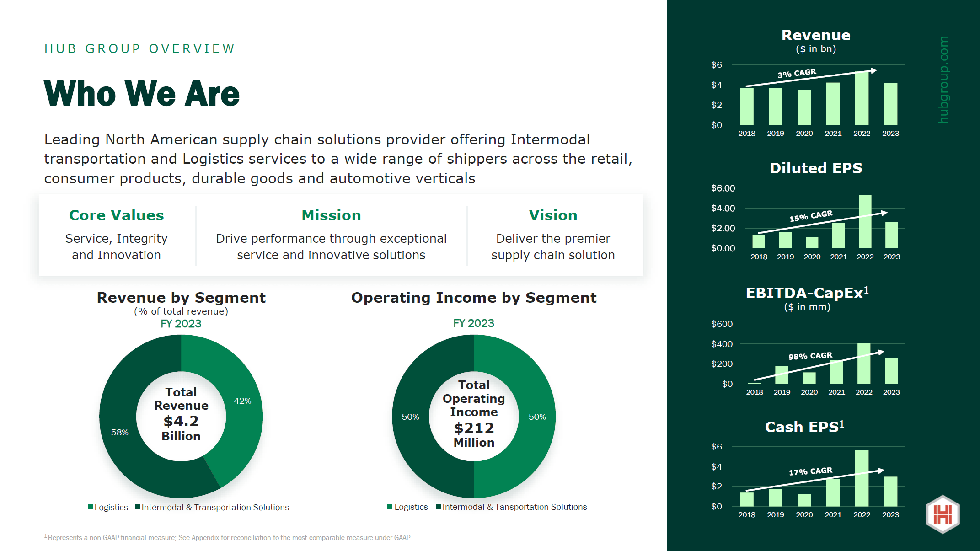Select the Logistics legend square under Revenue chart
The height and width of the screenshot is (551, 980).
(89, 507)
